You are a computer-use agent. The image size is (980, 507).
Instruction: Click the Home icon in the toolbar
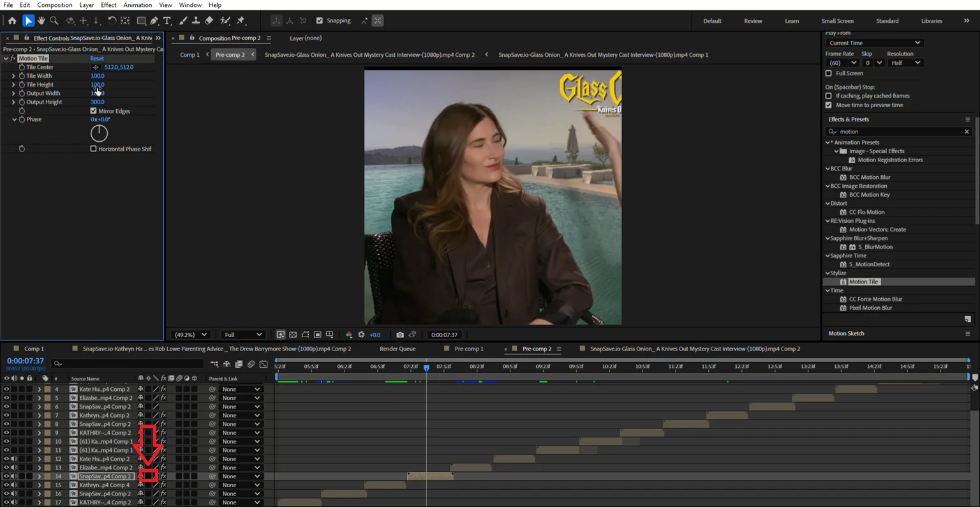coord(12,20)
